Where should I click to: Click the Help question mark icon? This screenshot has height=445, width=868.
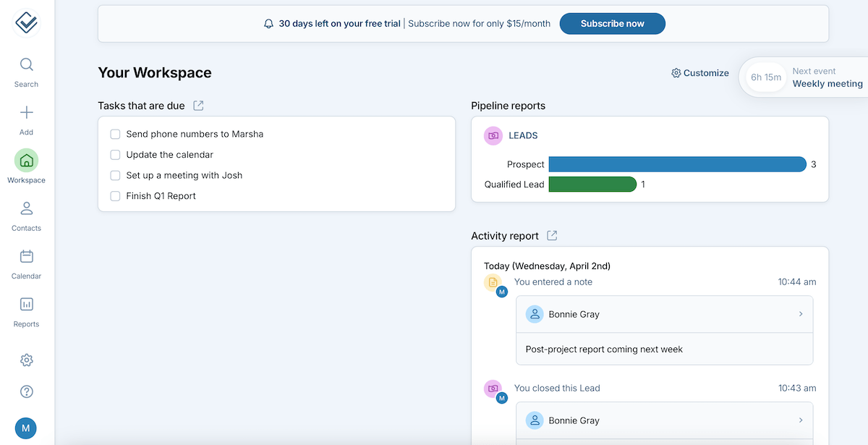point(26,391)
